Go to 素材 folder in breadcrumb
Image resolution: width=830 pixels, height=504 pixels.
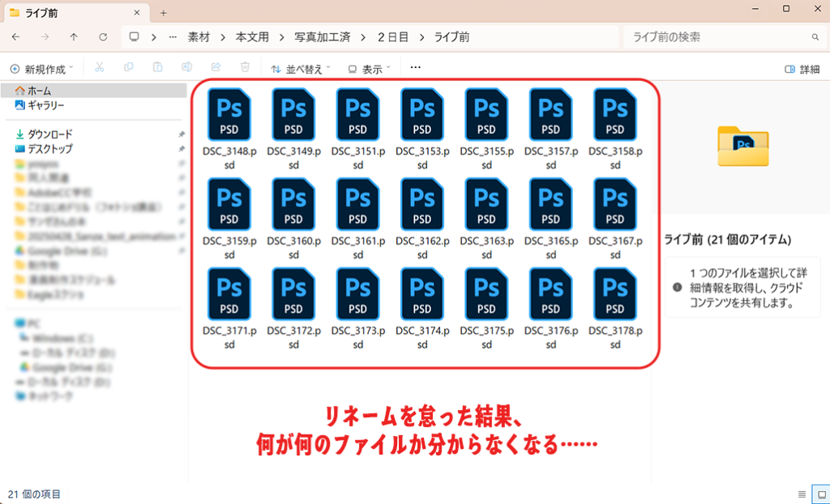[x=199, y=37]
